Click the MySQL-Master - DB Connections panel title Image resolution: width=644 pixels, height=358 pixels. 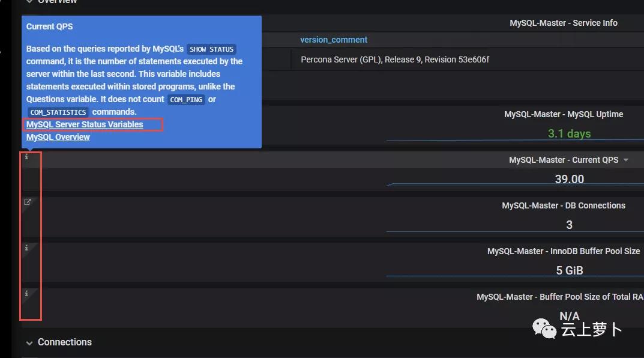point(564,205)
